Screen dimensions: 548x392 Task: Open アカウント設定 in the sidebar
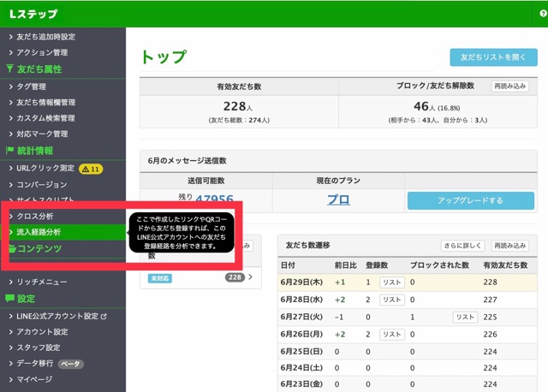coord(42,332)
